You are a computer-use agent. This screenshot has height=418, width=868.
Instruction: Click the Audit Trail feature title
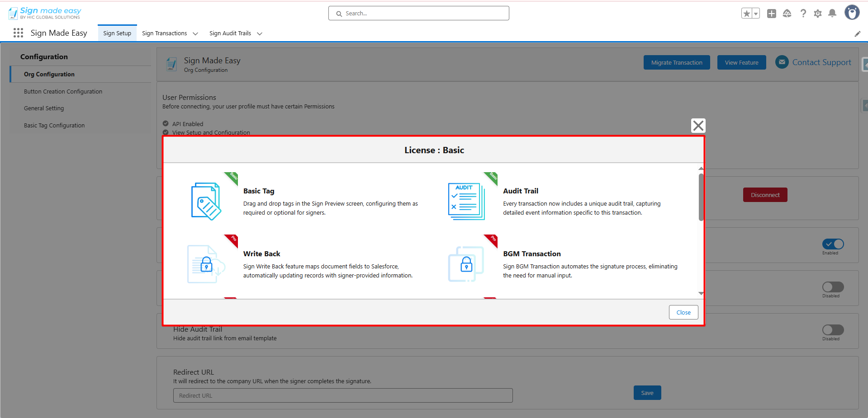click(x=521, y=191)
